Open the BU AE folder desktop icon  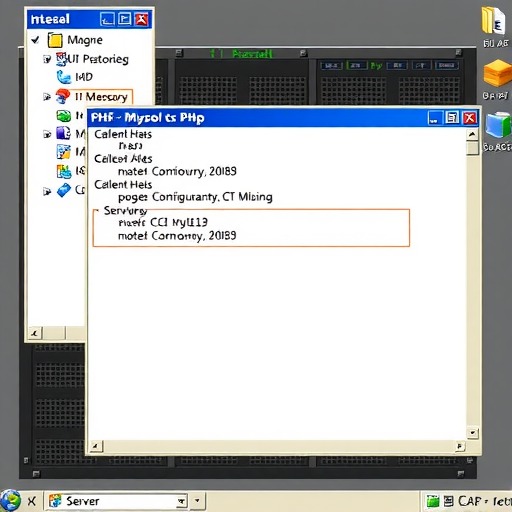[494, 22]
